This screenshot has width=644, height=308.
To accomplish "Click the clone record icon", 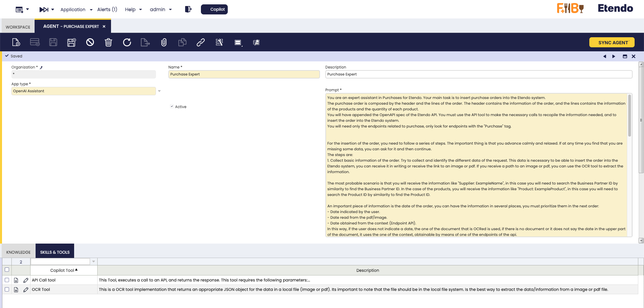I will click(182, 42).
